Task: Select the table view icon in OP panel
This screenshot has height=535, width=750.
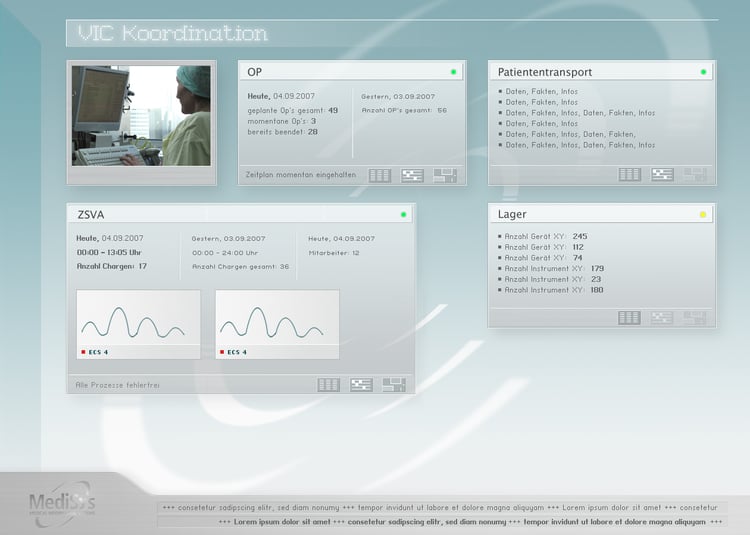Action: (x=380, y=175)
